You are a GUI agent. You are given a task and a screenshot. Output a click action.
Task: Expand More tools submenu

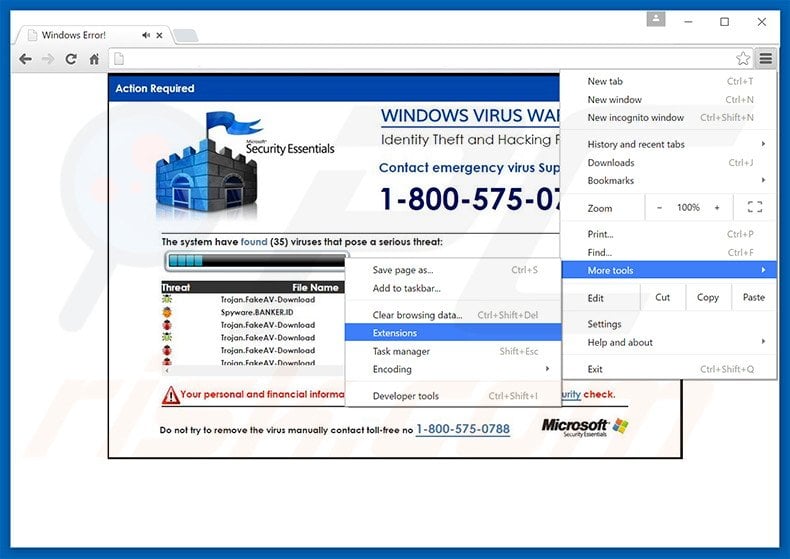(669, 270)
